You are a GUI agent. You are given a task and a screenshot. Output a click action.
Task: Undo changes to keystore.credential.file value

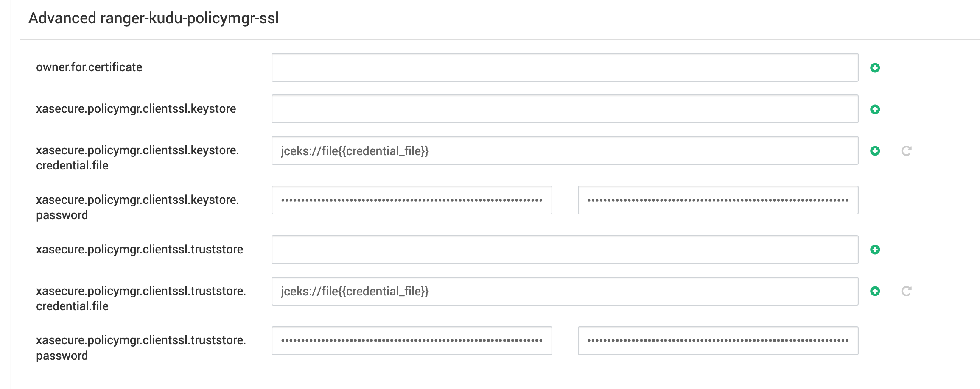point(907,151)
